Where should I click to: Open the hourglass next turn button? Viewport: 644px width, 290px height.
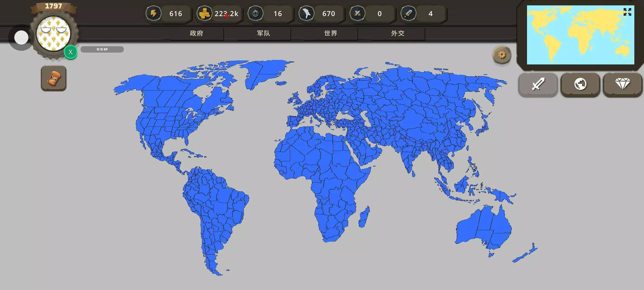(54, 78)
